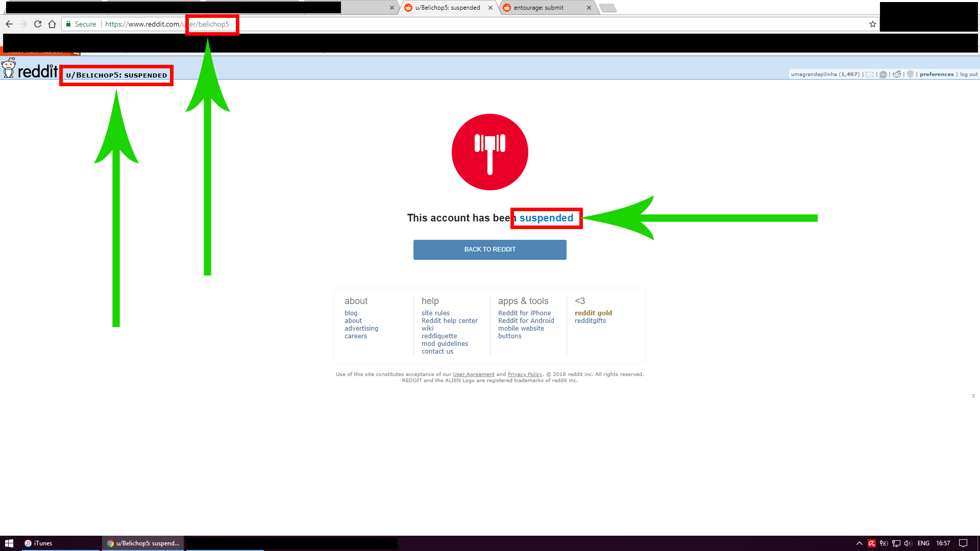
Task: Open the about link under blog
Action: [353, 321]
